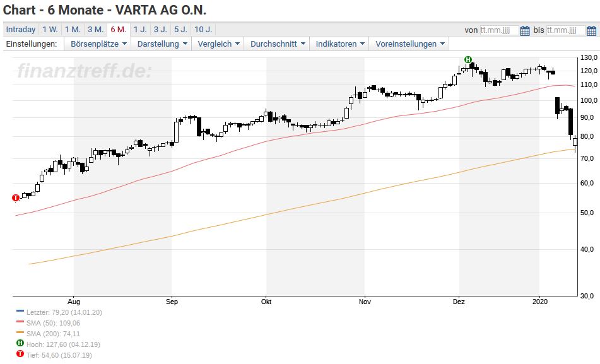Open the Börsenplätze dropdown

coord(98,44)
